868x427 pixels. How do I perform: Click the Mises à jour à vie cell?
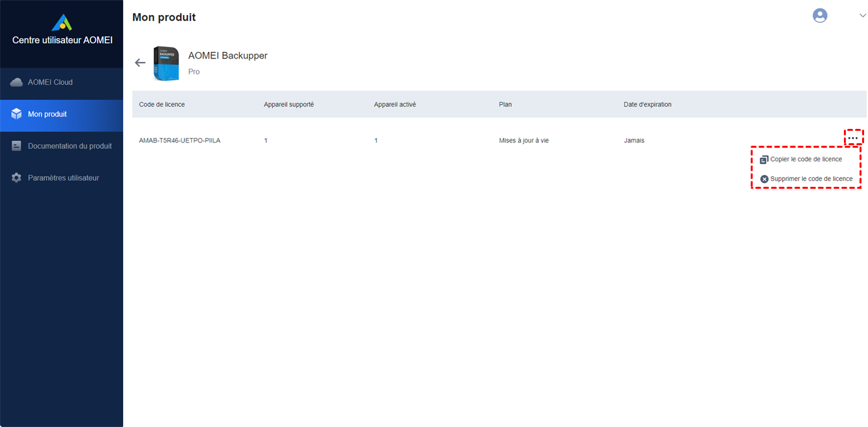pos(524,141)
